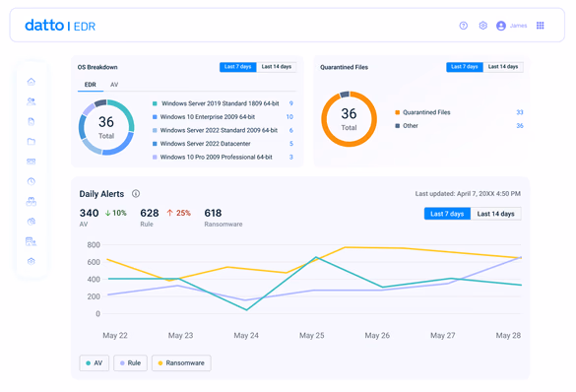Switch to the AV tab
Viewport: 576px width, 392px height.
point(114,85)
